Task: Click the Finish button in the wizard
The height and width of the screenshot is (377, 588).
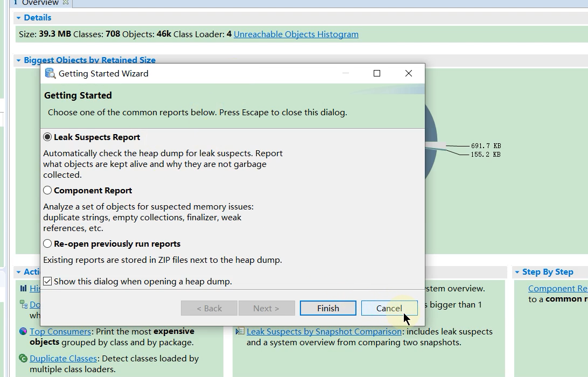Action: coord(328,308)
